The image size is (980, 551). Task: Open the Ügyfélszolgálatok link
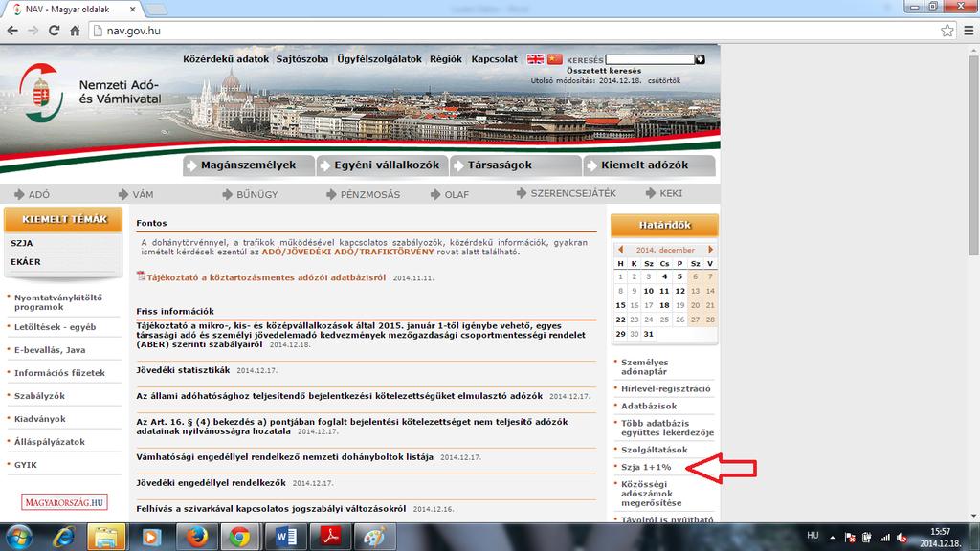click(379, 59)
